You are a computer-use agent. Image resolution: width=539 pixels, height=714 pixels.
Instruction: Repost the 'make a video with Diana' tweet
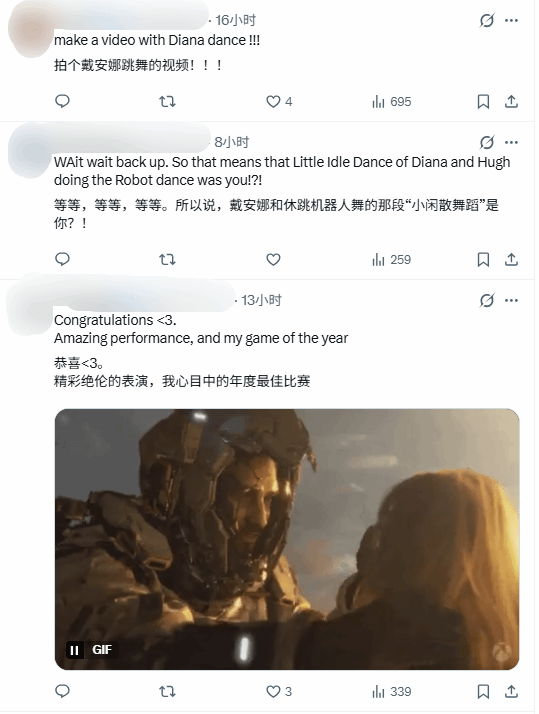167,101
